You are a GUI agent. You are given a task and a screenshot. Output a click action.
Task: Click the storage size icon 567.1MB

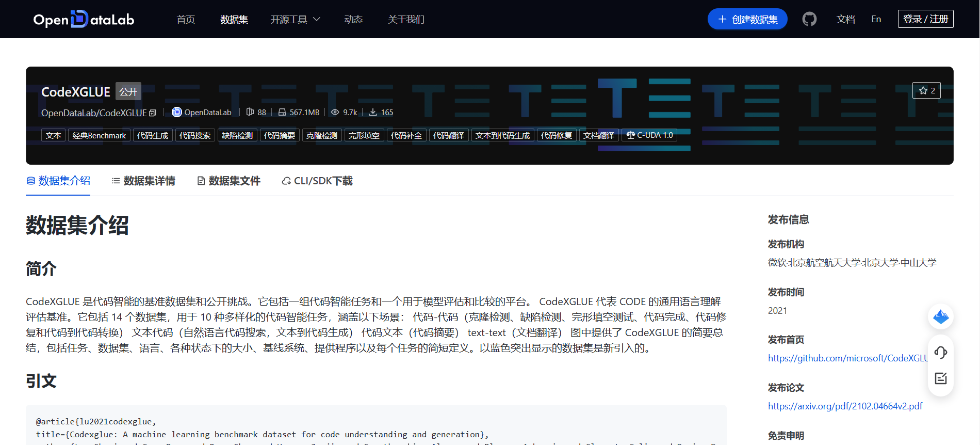click(x=282, y=112)
